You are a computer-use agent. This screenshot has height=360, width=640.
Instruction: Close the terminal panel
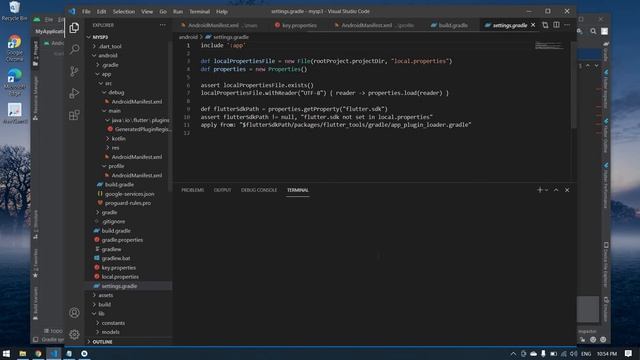point(567,190)
